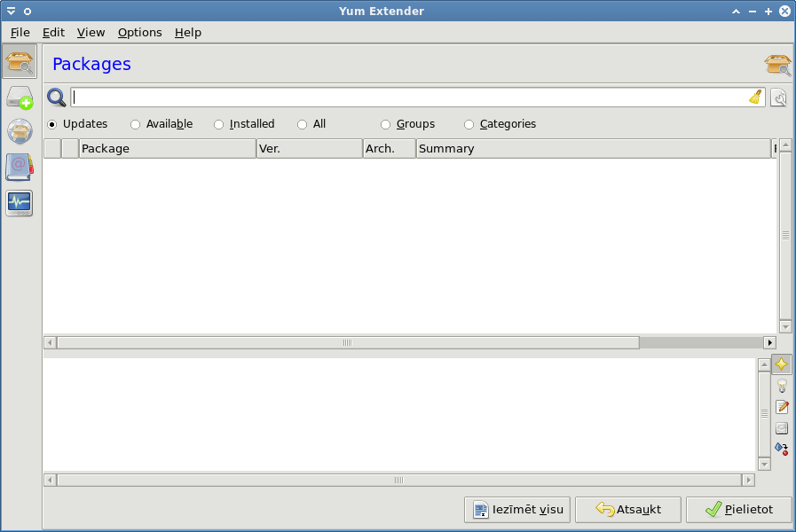Open the Packages view in sidebar
This screenshot has height=532, width=796.
(x=20, y=61)
